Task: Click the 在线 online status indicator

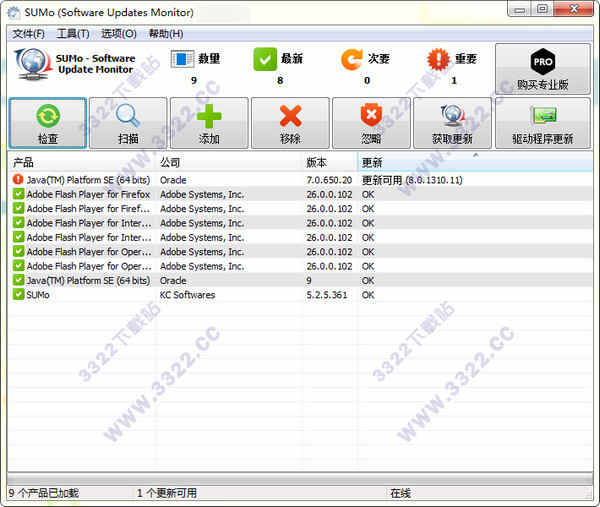Action: [400, 493]
